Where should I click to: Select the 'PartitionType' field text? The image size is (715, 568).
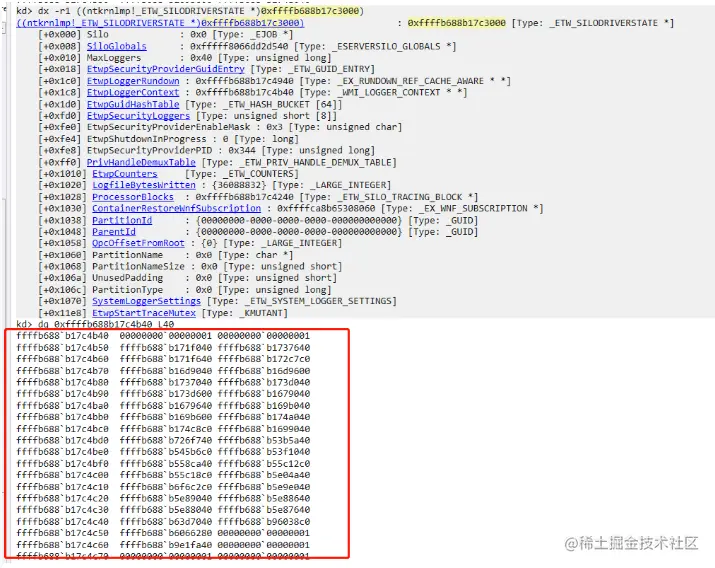point(127,289)
